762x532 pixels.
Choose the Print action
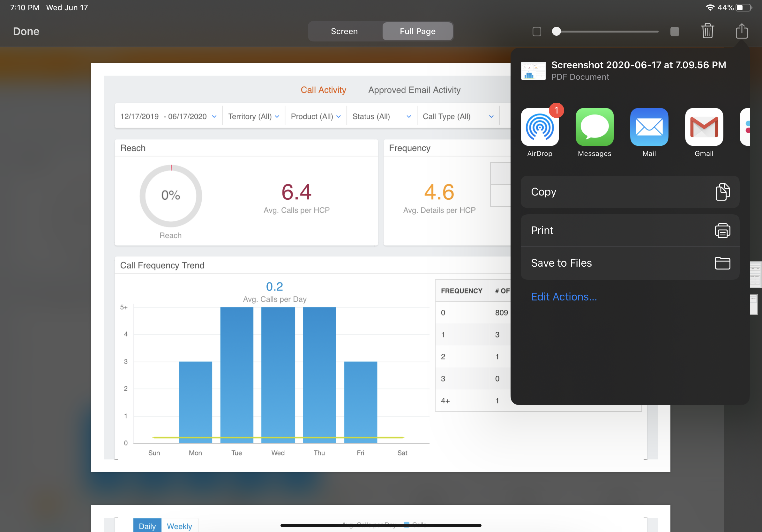[x=630, y=230]
